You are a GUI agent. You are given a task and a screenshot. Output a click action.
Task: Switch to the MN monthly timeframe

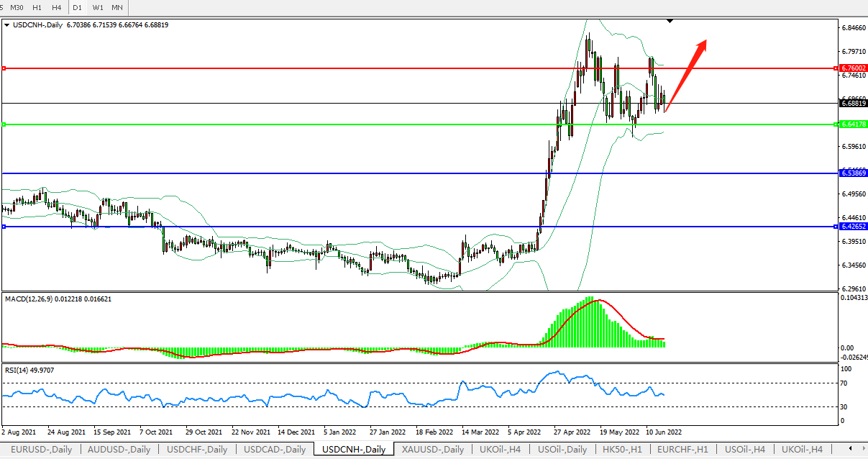pyautogui.click(x=117, y=7)
